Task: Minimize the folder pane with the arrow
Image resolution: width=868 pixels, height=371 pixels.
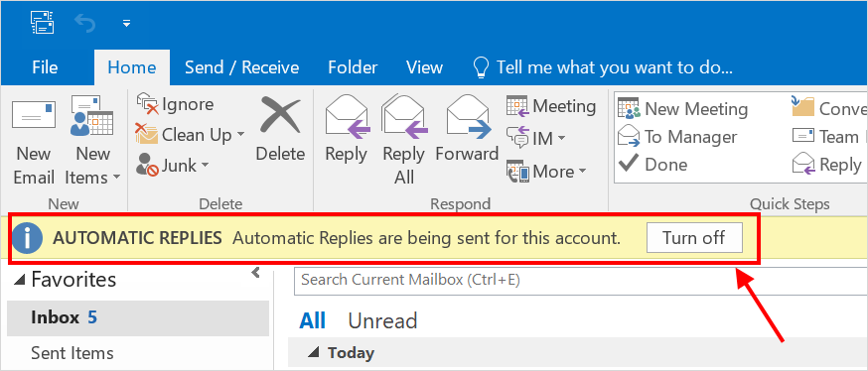Action: click(x=256, y=273)
